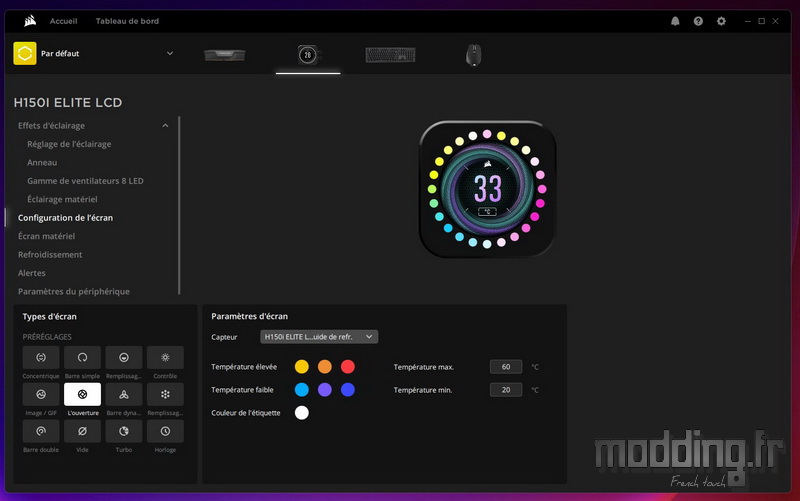Pick the red Température élevée swatch
Image resolution: width=800 pixels, height=501 pixels.
pyautogui.click(x=347, y=366)
